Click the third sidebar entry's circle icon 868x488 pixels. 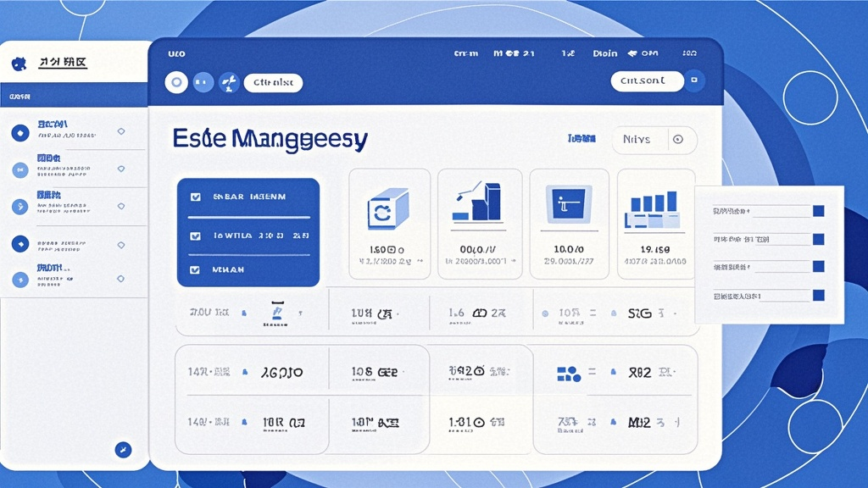point(20,207)
